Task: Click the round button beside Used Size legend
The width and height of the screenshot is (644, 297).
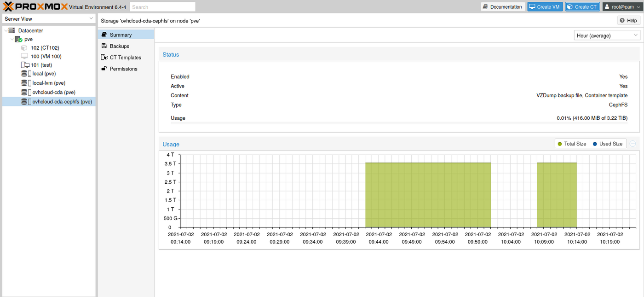Action: pos(632,144)
